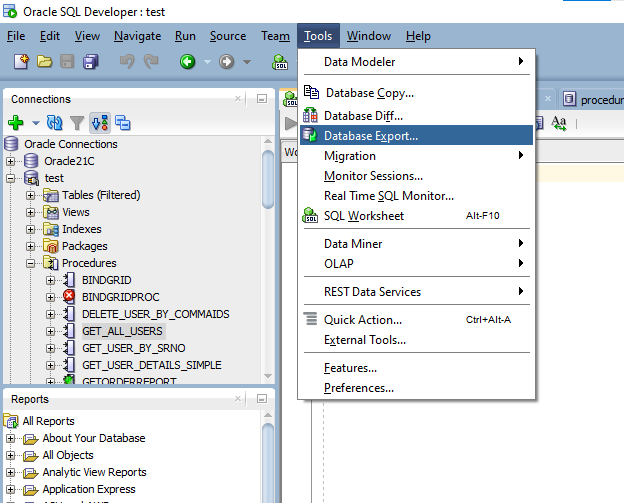Expand the About Your Database reports folder
Screen dimensions: 624x503
(11, 439)
